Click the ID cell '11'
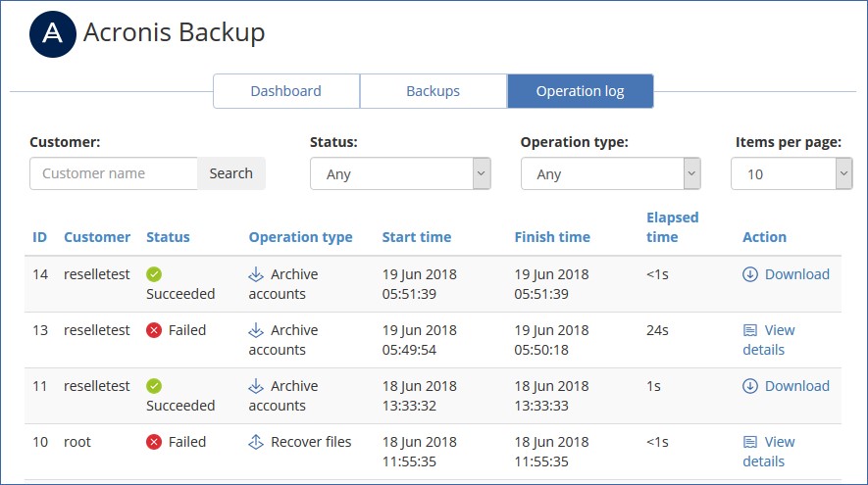 click(40, 386)
